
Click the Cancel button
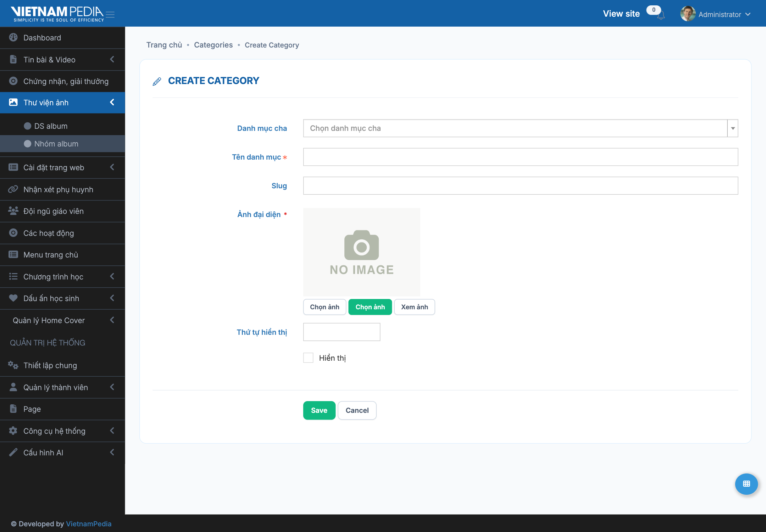357,410
